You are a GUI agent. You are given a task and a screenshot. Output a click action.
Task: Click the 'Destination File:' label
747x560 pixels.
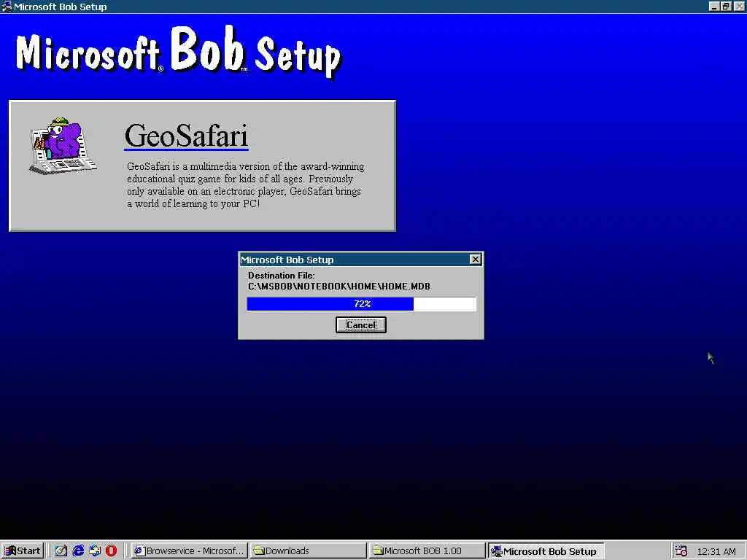(x=281, y=275)
